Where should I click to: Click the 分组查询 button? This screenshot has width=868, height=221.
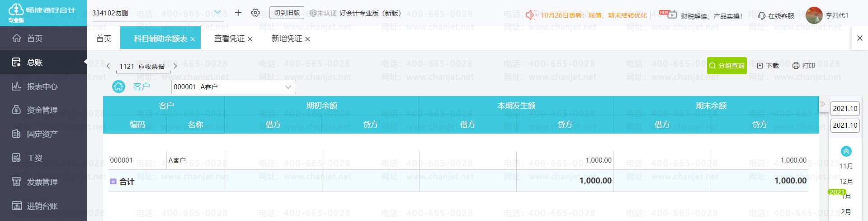click(x=726, y=66)
